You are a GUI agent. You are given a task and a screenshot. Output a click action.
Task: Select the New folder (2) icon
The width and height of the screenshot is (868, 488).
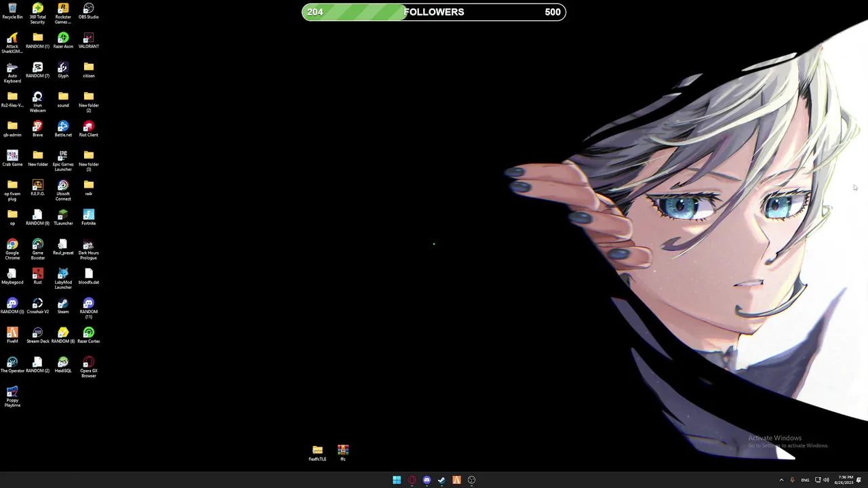point(89,102)
